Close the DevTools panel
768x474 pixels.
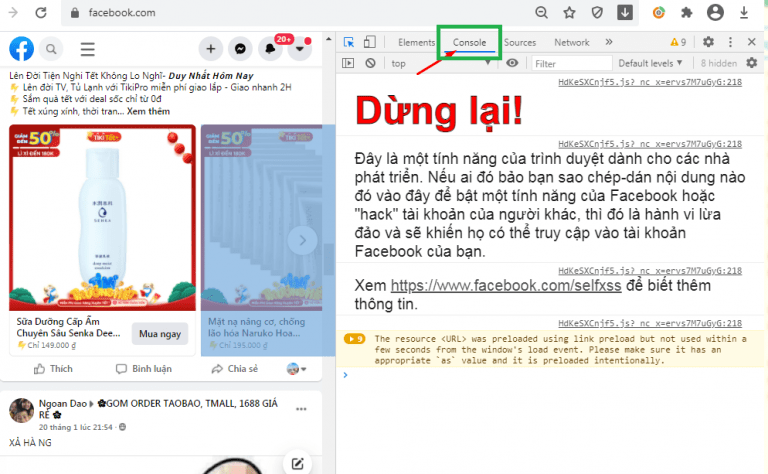point(752,42)
